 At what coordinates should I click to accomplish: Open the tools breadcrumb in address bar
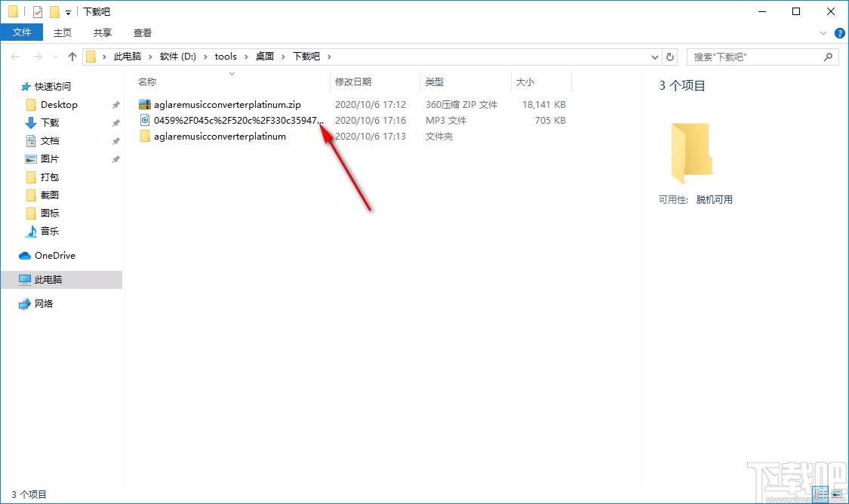coord(226,56)
